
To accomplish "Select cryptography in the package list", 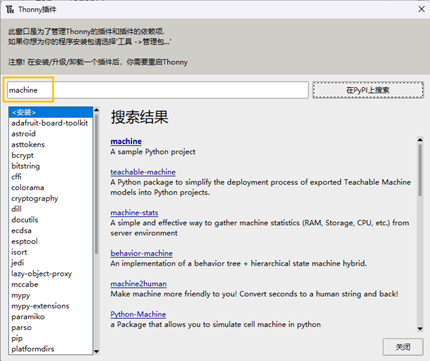I will [51, 198].
